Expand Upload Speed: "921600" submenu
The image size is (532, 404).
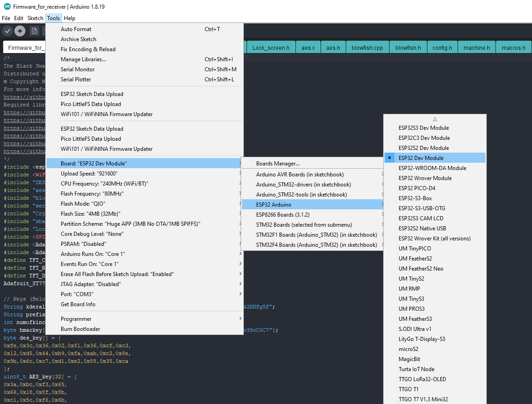pyautogui.click(x=145, y=174)
